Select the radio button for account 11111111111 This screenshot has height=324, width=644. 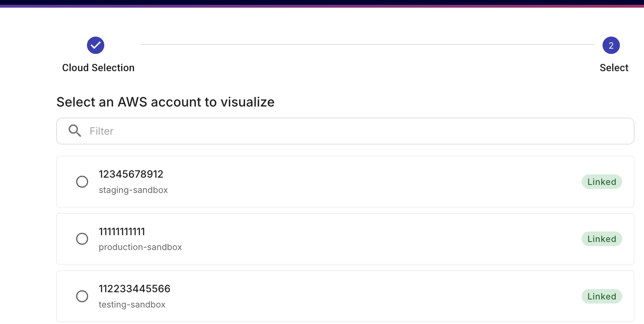pyautogui.click(x=82, y=239)
